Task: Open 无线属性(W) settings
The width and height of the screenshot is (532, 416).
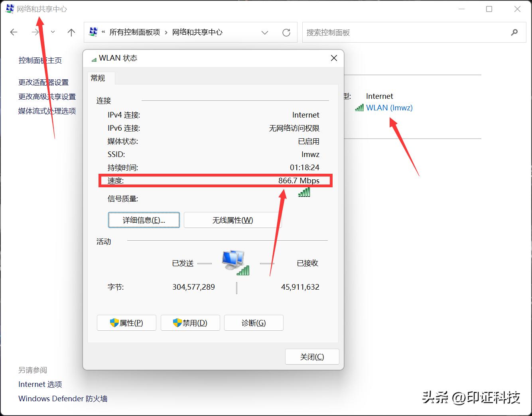Action: pyautogui.click(x=233, y=220)
